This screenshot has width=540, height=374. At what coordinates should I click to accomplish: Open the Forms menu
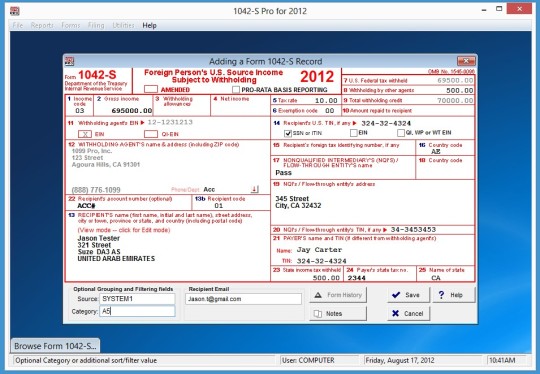(71, 25)
